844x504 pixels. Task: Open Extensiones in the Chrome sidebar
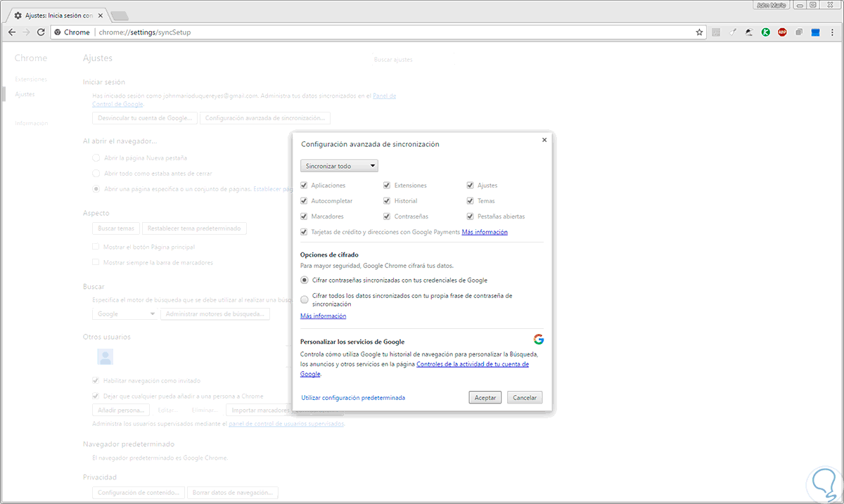(31, 79)
